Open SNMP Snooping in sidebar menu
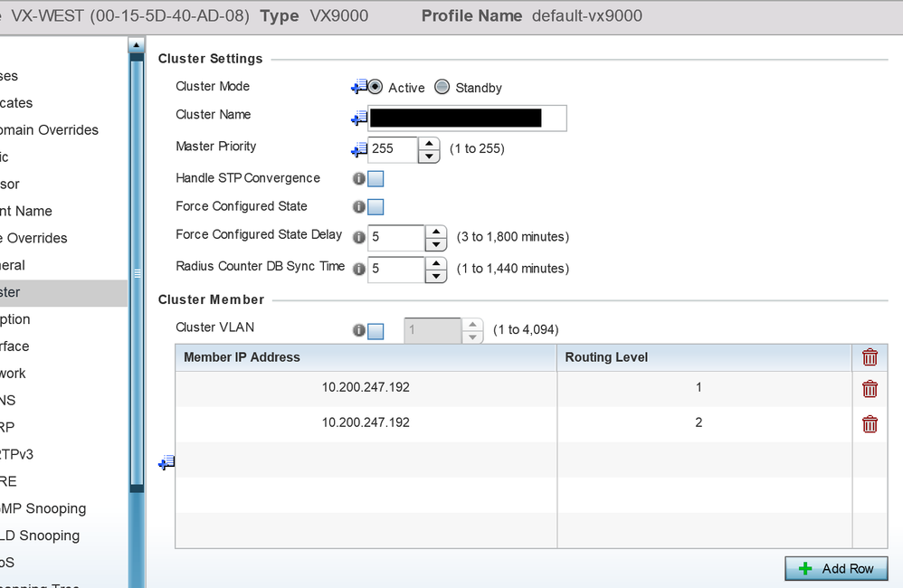This screenshot has width=903, height=588. click(x=54, y=508)
